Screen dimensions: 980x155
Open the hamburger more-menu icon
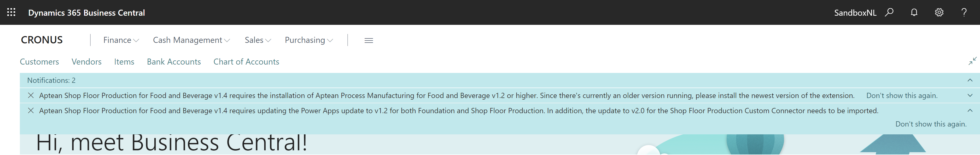point(368,40)
